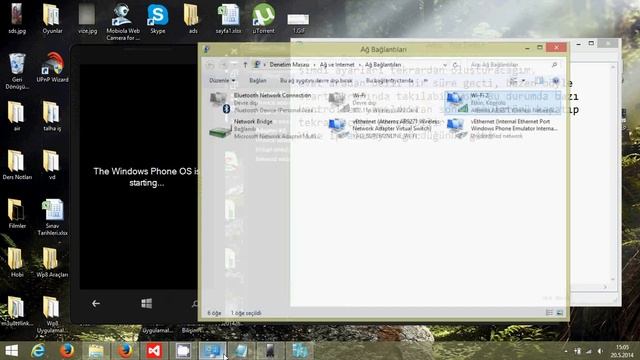Viewport: 640px width, 360px height.
Task: Select vEthernet Atheros Virtual Switch adapter
Action: pos(384,129)
